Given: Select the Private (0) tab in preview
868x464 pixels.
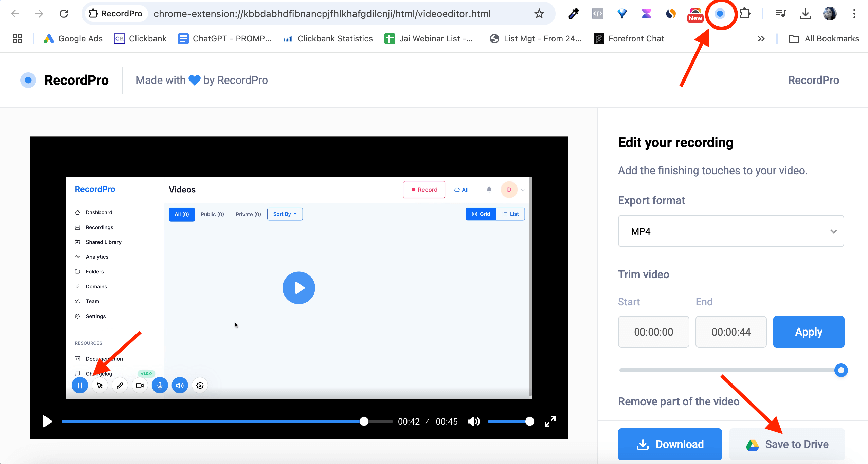Looking at the screenshot, I should click(248, 214).
